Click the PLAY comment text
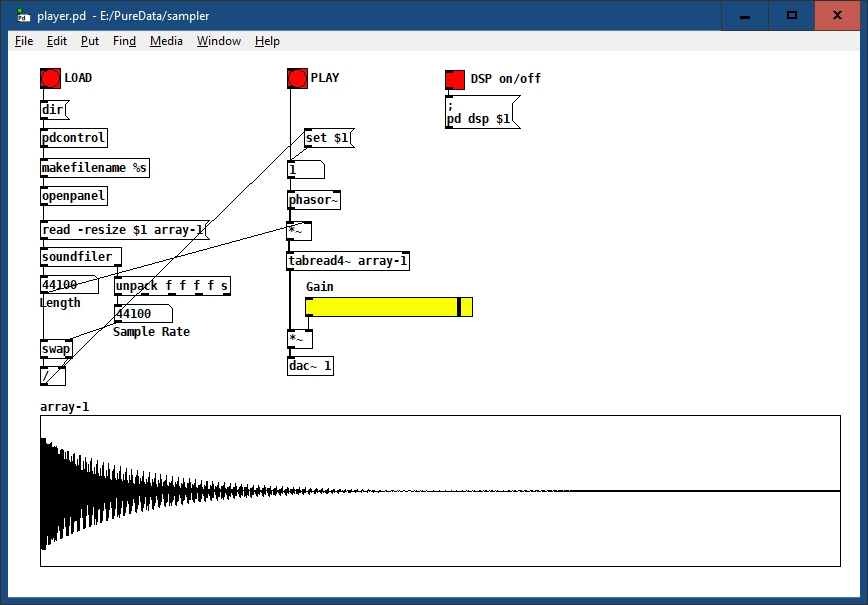This screenshot has width=868, height=605. click(x=325, y=77)
